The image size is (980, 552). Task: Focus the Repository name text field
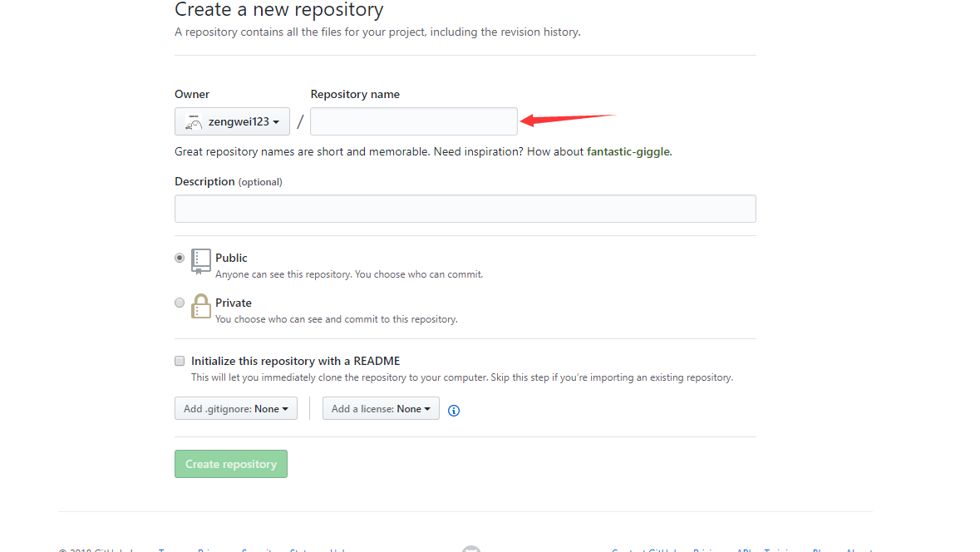point(414,121)
